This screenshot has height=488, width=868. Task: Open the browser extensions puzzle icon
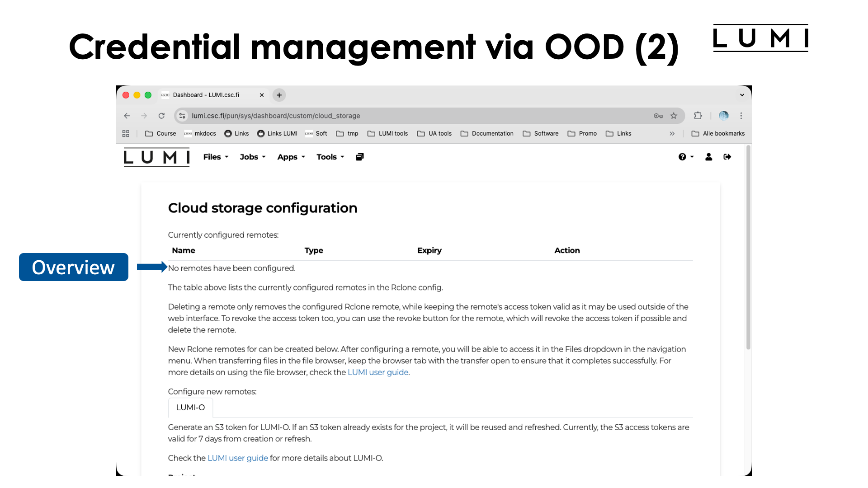pyautogui.click(x=698, y=116)
